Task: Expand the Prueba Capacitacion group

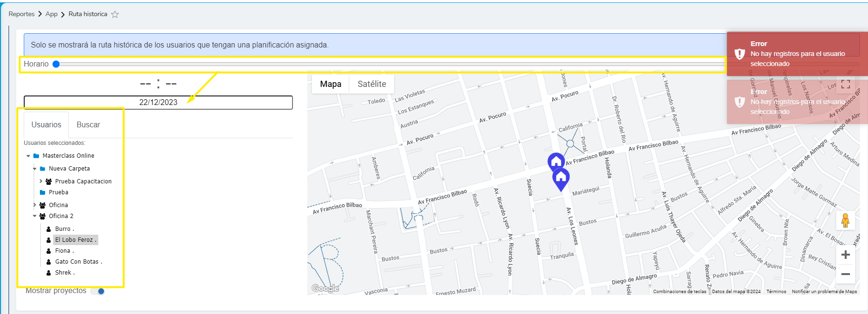Action: click(41, 181)
